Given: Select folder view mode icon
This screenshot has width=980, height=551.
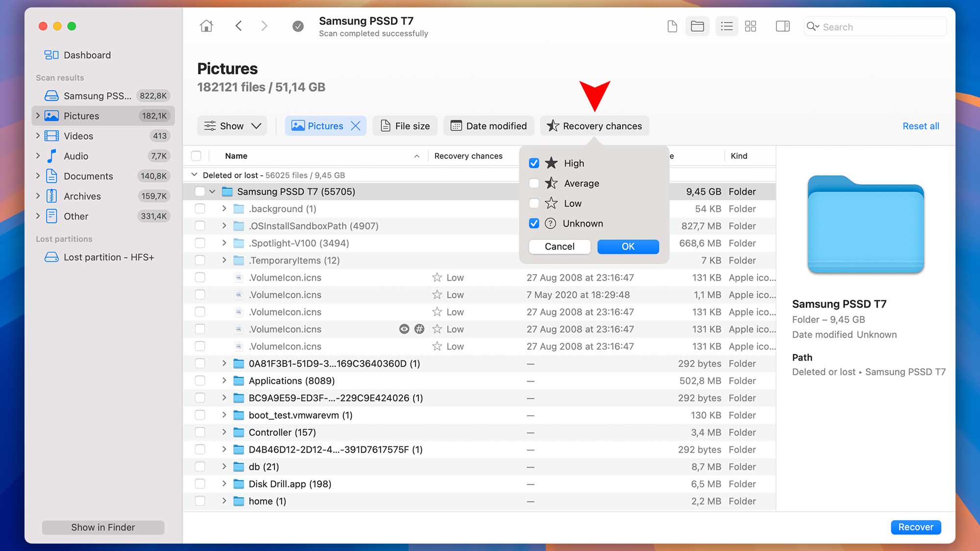Looking at the screenshot, I should point(697,26).
